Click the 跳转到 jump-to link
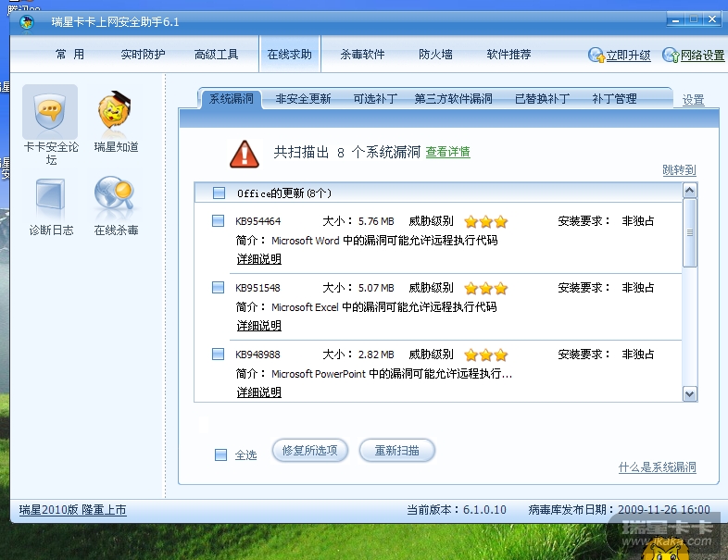This screenshot has width=728, height=560. tap(679, 170)
